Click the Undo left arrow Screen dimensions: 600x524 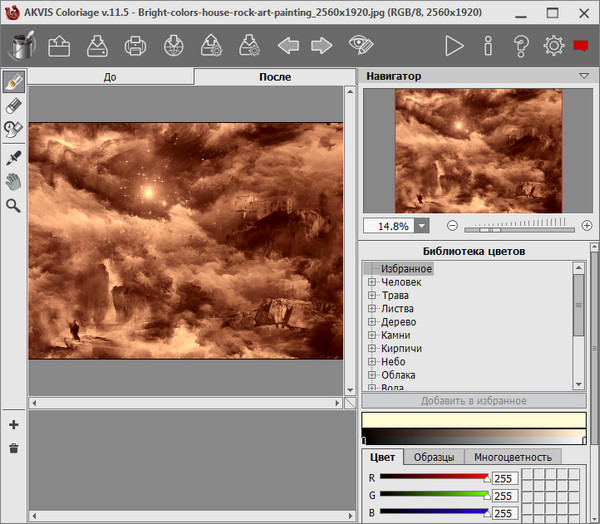(x=288, y=46)
